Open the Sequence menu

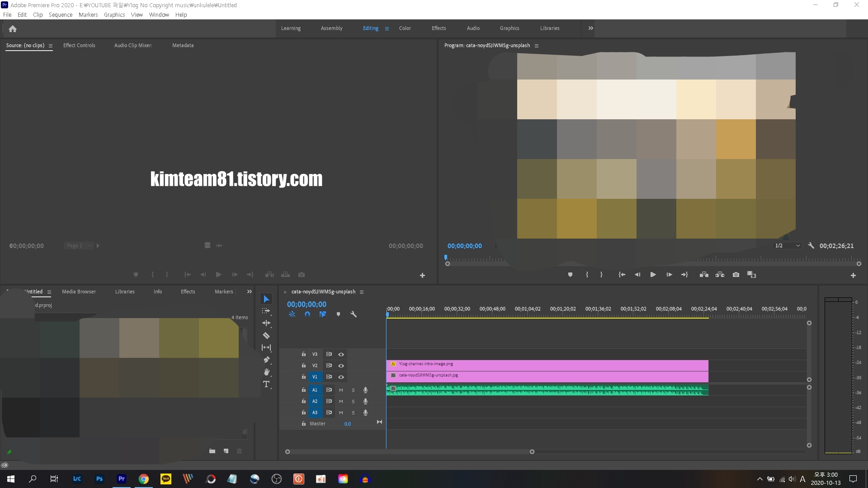click(x=61, y=14)
